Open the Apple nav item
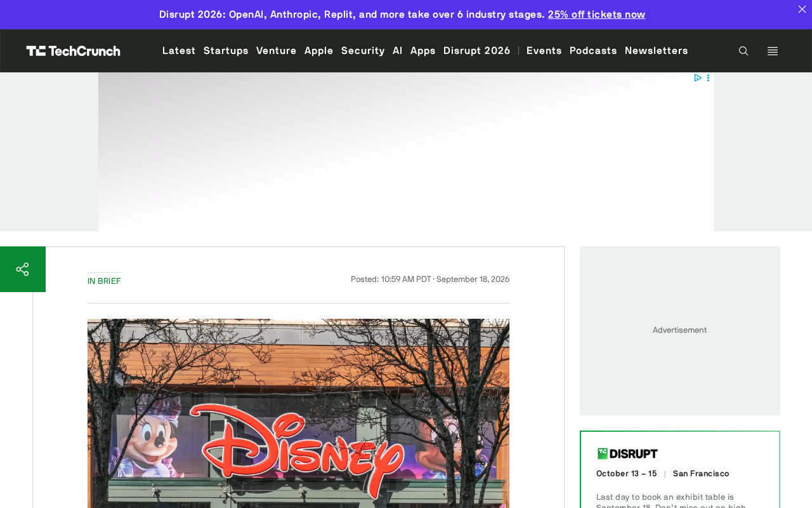This screenshot has width=812, height=508. coord(319,50)
